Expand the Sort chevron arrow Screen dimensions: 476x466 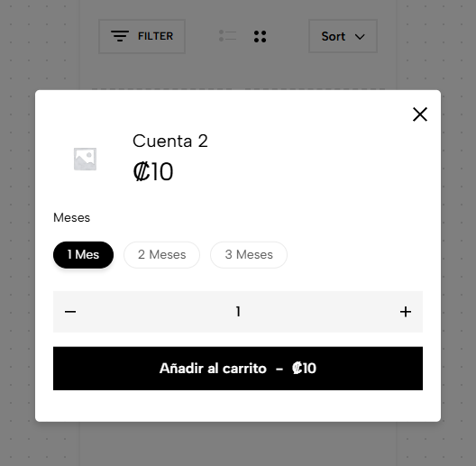click(360, 37)
